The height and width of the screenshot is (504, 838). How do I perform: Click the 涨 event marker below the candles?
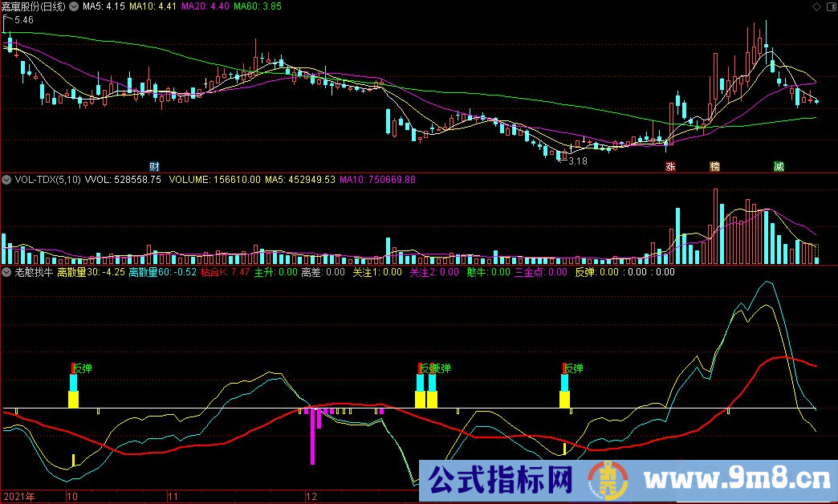click(670, 167)
